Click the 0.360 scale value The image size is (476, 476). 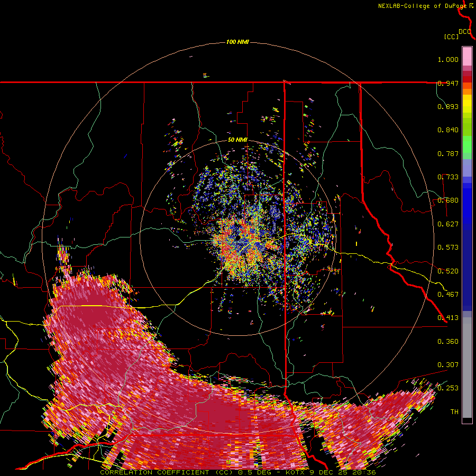pyautogui.click(x=448, y=342)
